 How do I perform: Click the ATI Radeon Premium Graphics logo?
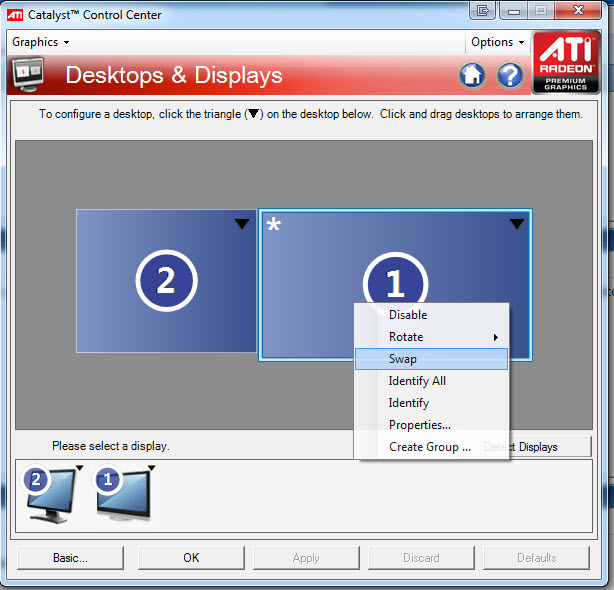point(566,63)
